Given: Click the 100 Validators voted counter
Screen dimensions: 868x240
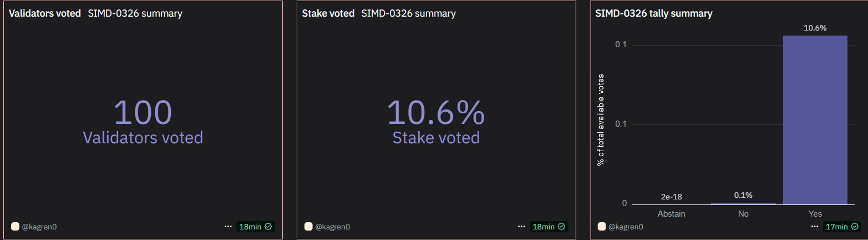Looking at the screenshot, I should [143, 122].
